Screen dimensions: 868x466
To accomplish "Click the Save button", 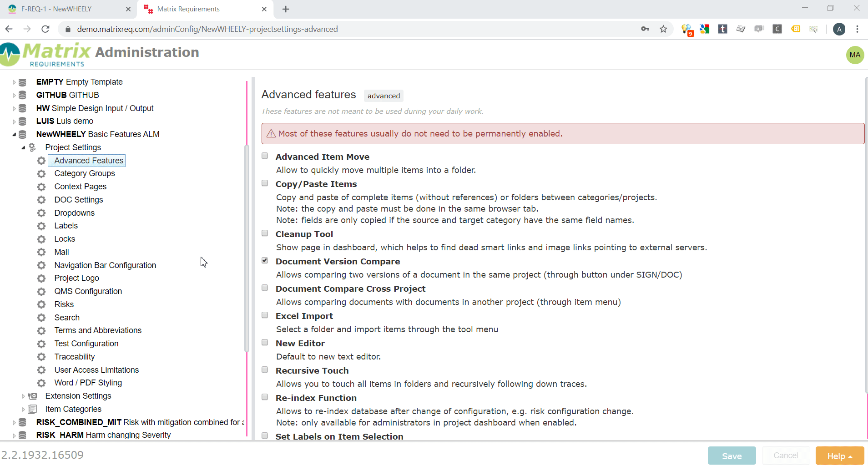I will [x=732, y=456].
